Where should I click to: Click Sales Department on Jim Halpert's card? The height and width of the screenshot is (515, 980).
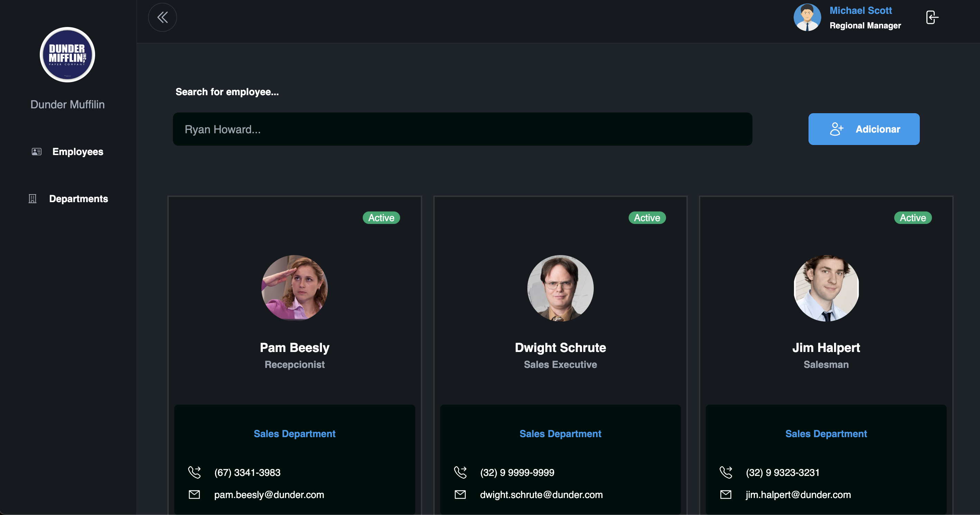[x=826, y=434]
